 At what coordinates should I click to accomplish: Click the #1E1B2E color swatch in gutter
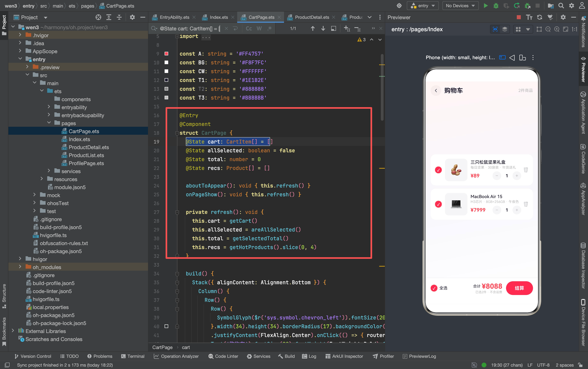pos(166,80)
